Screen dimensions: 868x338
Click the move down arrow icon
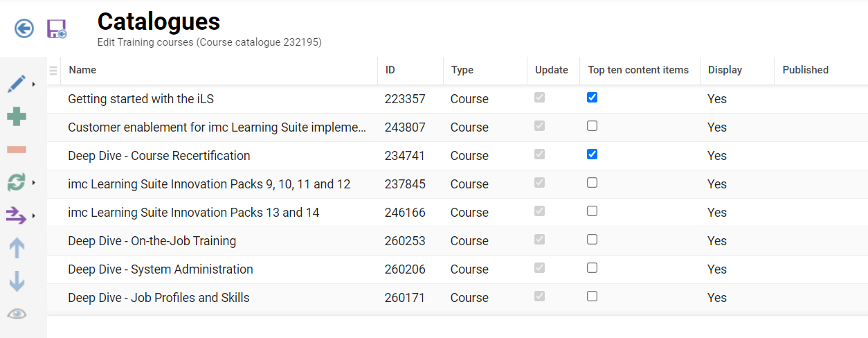tap(17, 281)
